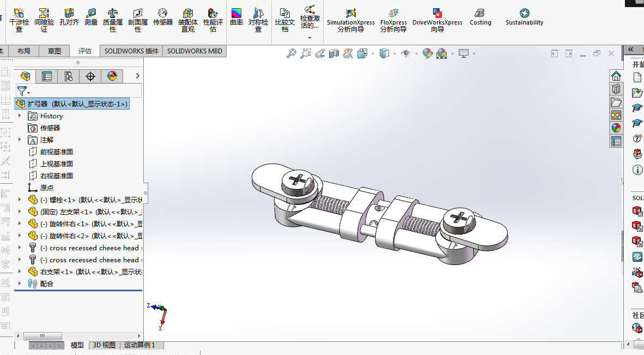
Task: Open Symmetry Check (对称检查)
Action: point(258,20)
